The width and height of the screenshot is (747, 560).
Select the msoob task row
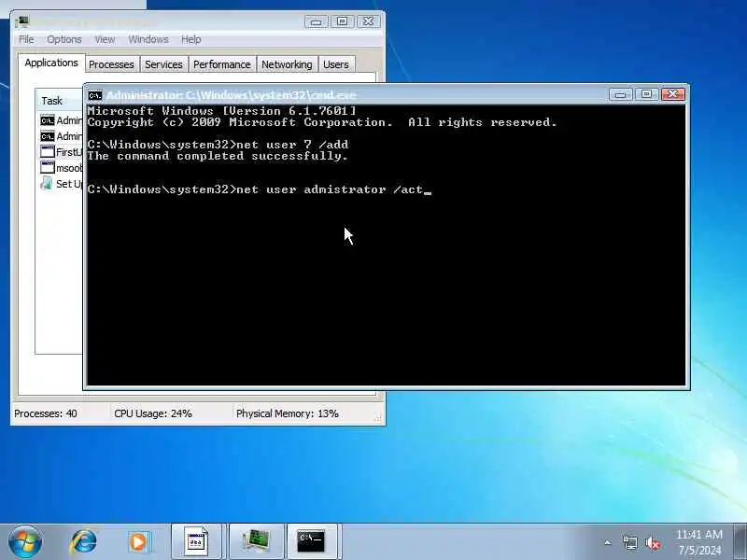tap(62, 168)
